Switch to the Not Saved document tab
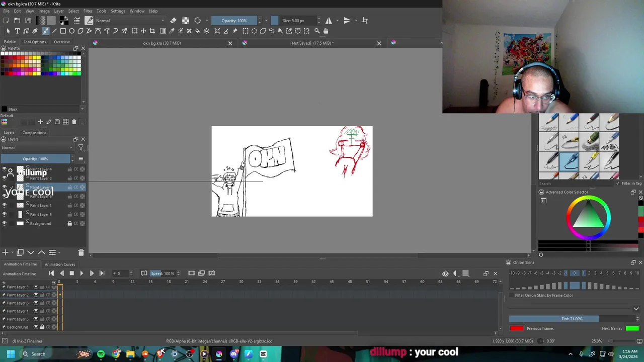 pyautogui.click(x=311, y=43)
